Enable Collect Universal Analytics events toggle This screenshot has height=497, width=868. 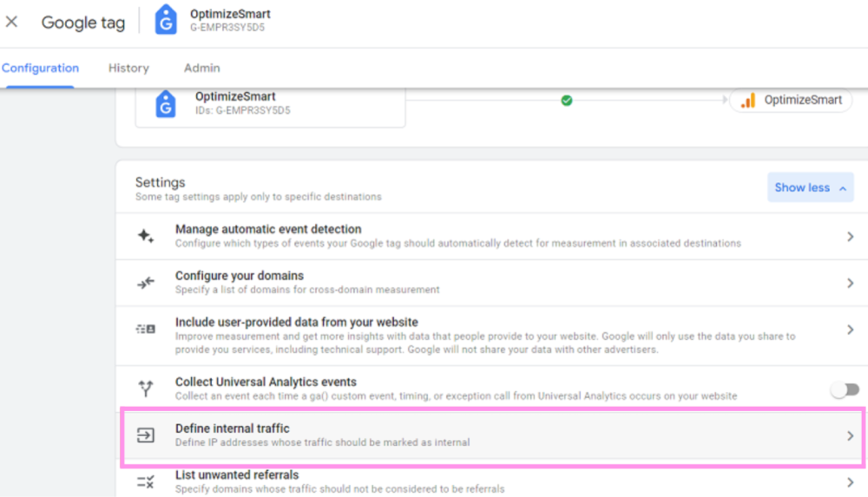pos(845,390)
